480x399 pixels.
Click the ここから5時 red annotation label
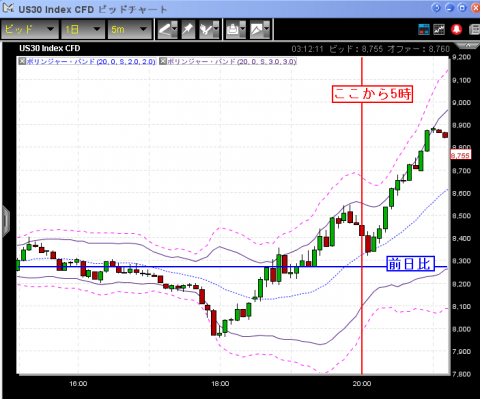[x=372, y=94]
